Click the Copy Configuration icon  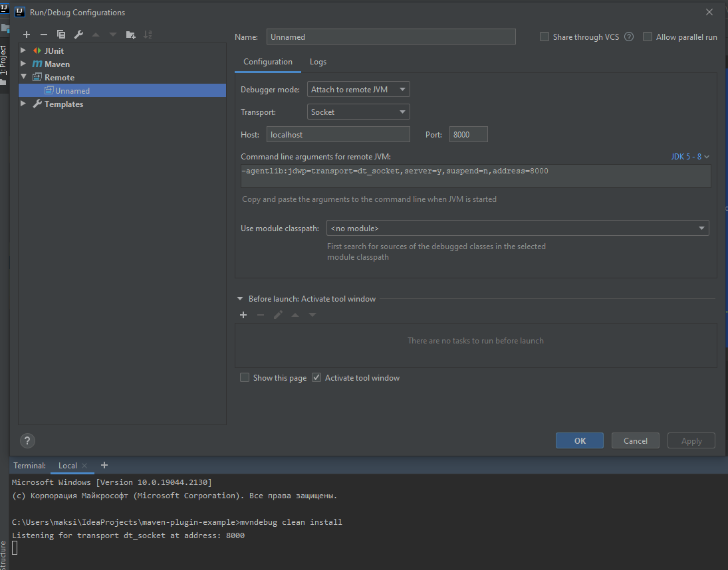pos(61,35)
